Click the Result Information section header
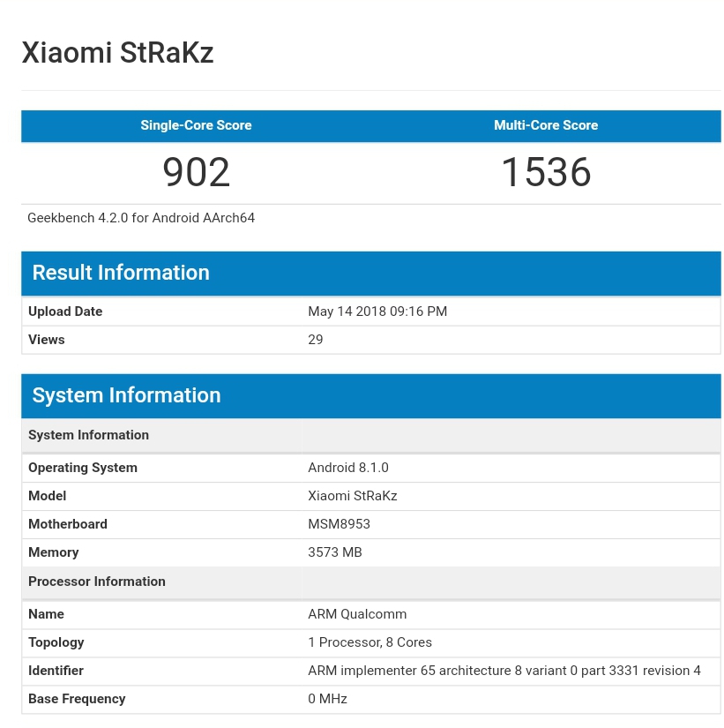 (371, 273)
